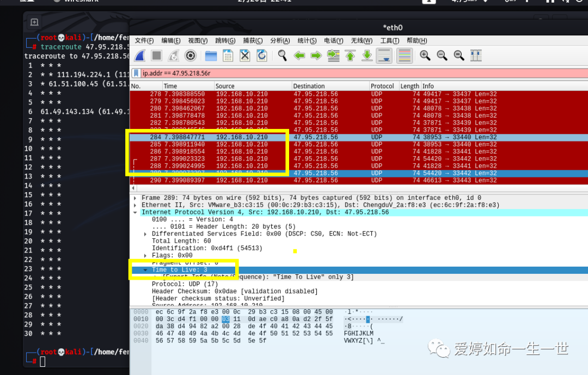Screen dimensions: 588x375
Task: Select packet number 278 row
Action: pyautogui.click(x=359, y=94)
